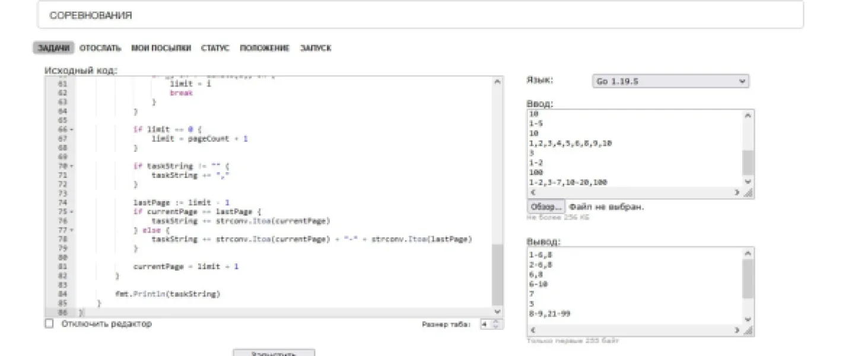The width and height of the screenshot is (868, 356).
Task: Click Ввод horizontal scrollbar left arrow
Action: point(532,192)
